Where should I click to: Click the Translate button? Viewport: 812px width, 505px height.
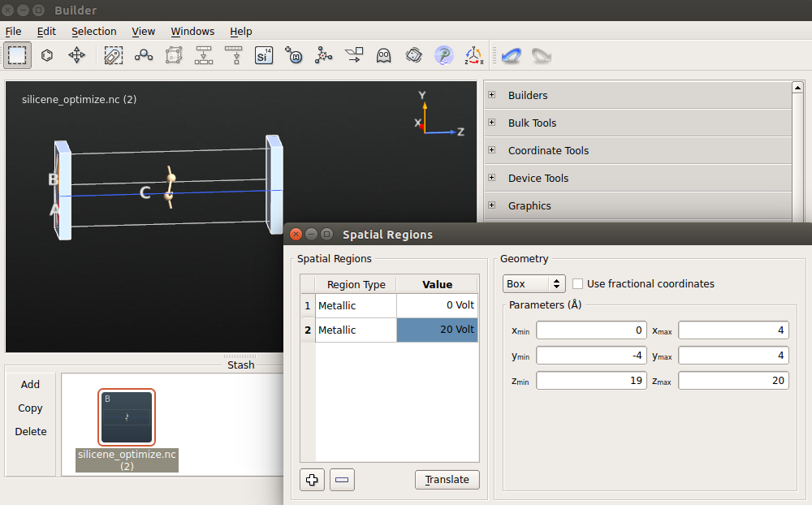447,480
